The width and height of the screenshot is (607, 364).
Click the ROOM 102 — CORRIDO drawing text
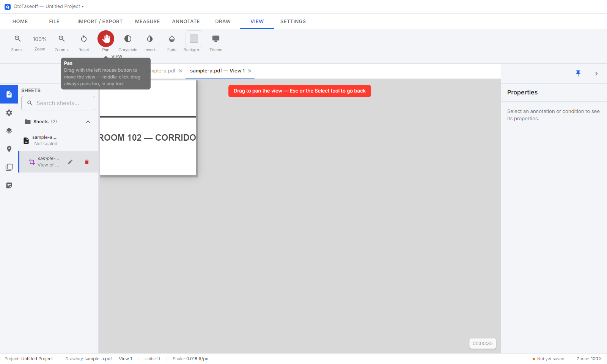(x=148, y=138)
